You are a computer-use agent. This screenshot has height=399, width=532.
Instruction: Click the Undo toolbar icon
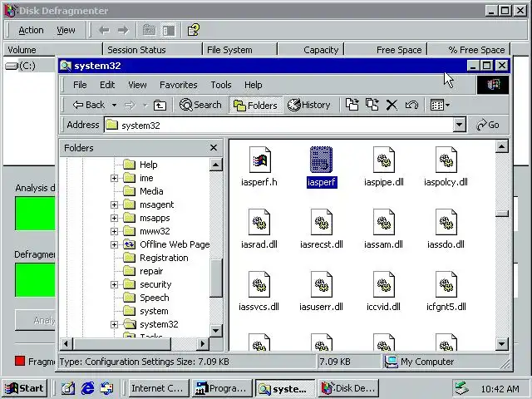coord(411,105)
